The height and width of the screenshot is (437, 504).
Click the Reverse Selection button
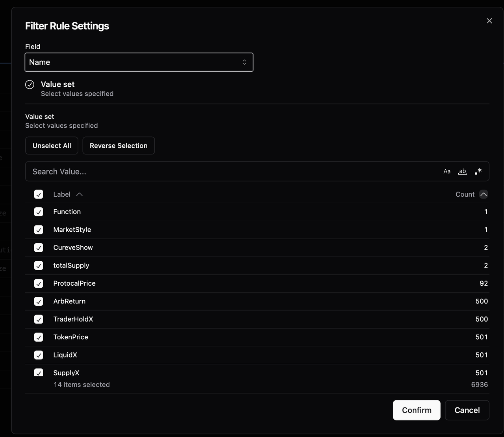click(119, 146)
